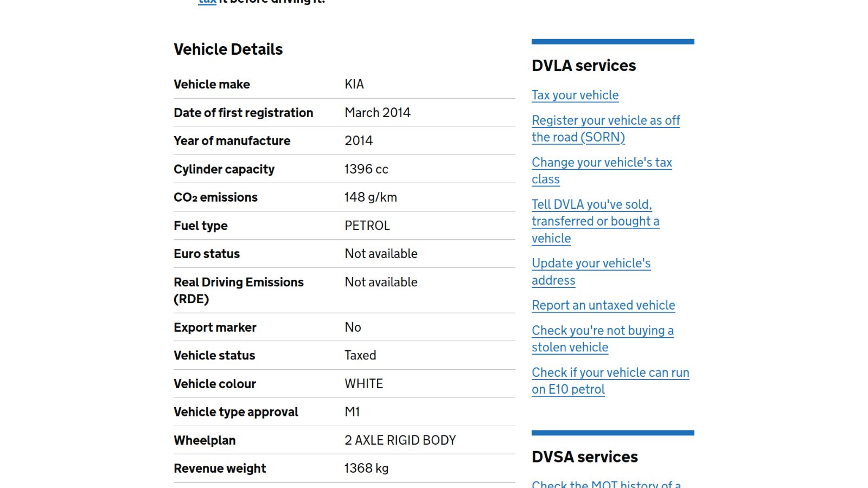Click the vehicle colour value 'WHITE'
This screenshot has height=488, width=868.
click(x=363, y=384)
